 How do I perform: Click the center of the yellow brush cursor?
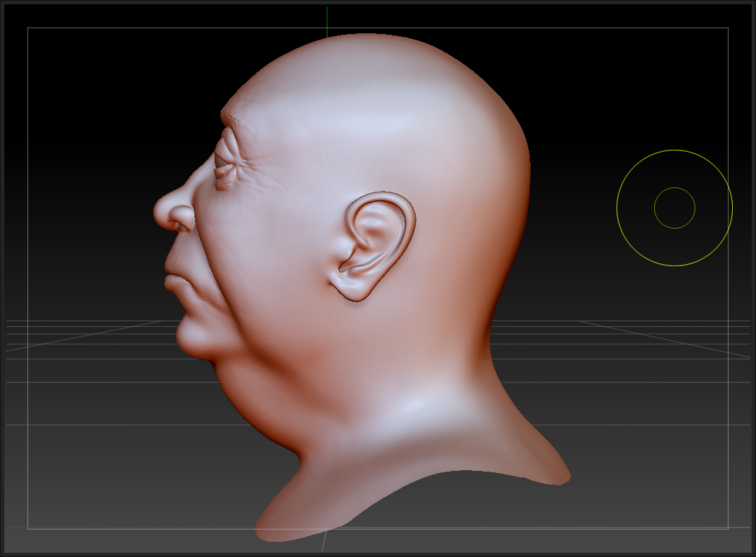tap(674, 208)
